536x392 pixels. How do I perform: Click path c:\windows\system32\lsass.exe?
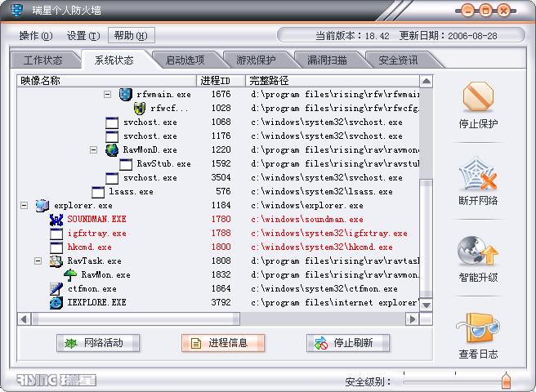[322, 192]
